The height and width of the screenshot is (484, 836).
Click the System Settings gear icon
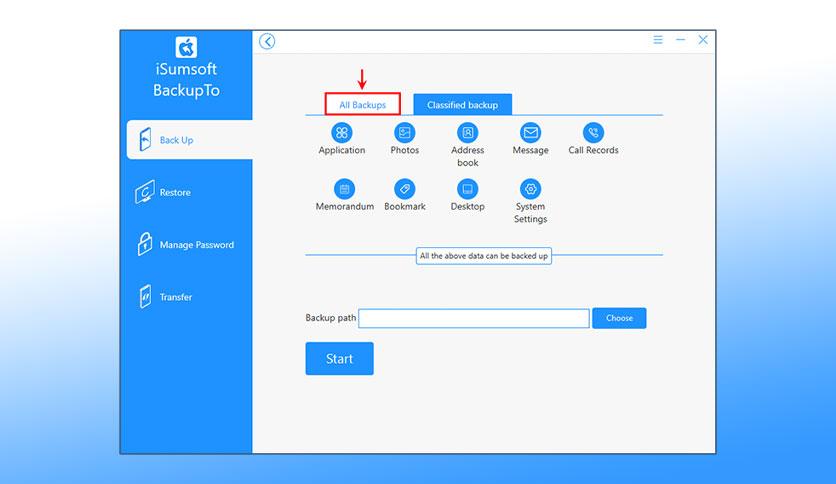[530, 189]
